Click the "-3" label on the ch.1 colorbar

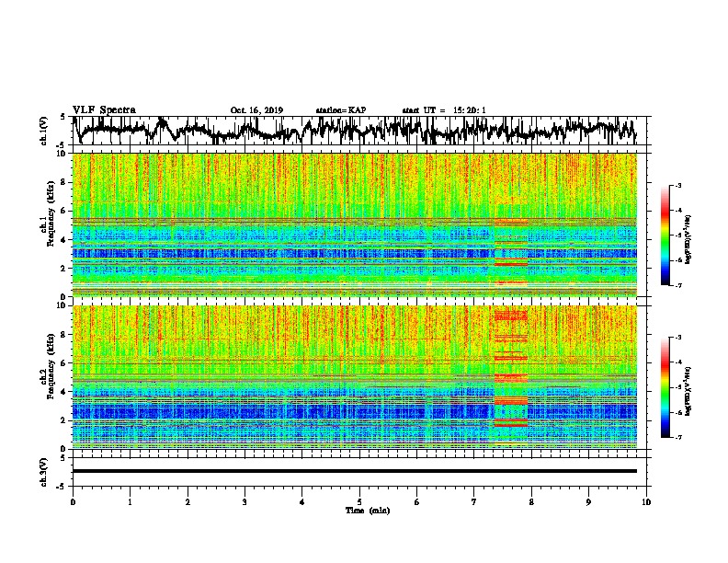point(677,185)
